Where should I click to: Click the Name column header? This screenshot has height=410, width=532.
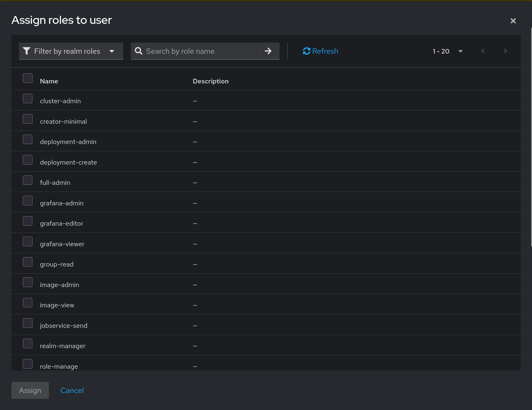tap(49, 81)
